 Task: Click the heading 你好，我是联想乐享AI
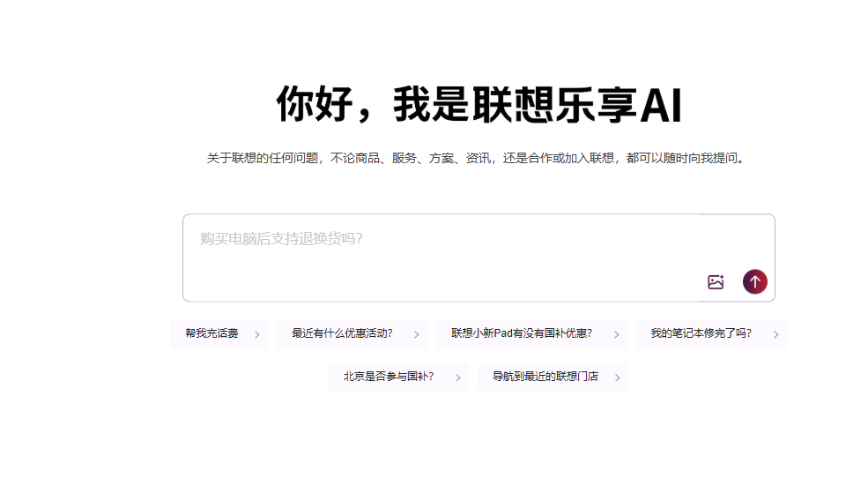479,104
